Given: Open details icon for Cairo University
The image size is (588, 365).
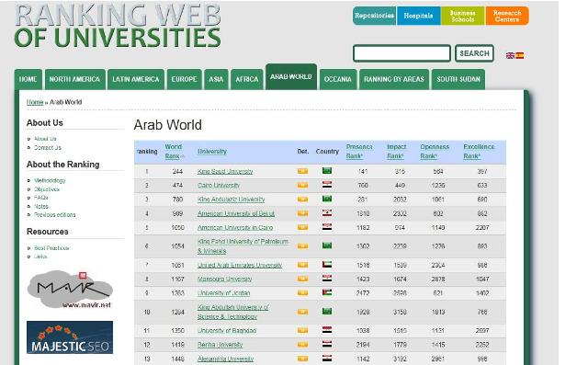Looking at the screenshot, I should tap(302, 185).
